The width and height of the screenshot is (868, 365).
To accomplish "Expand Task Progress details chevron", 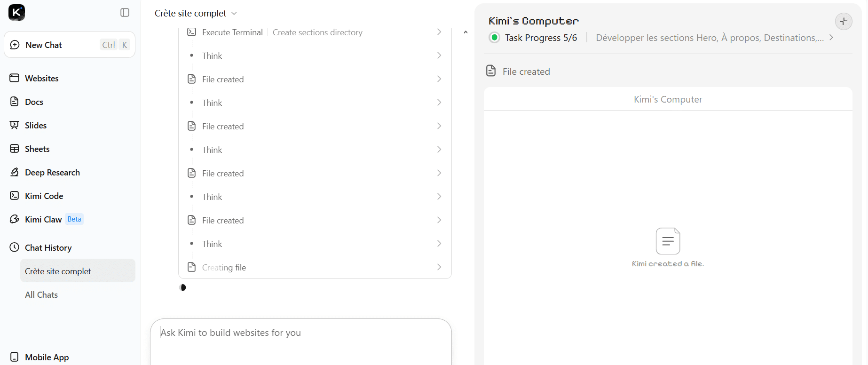I will 831,38.
